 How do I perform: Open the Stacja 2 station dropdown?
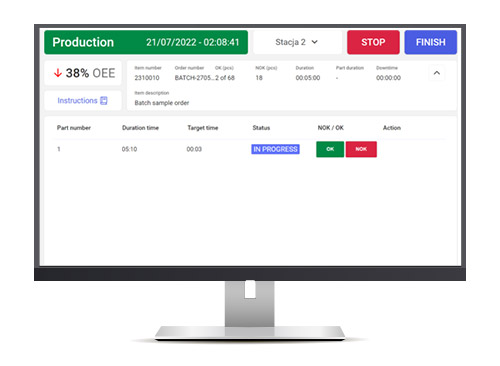297,42
